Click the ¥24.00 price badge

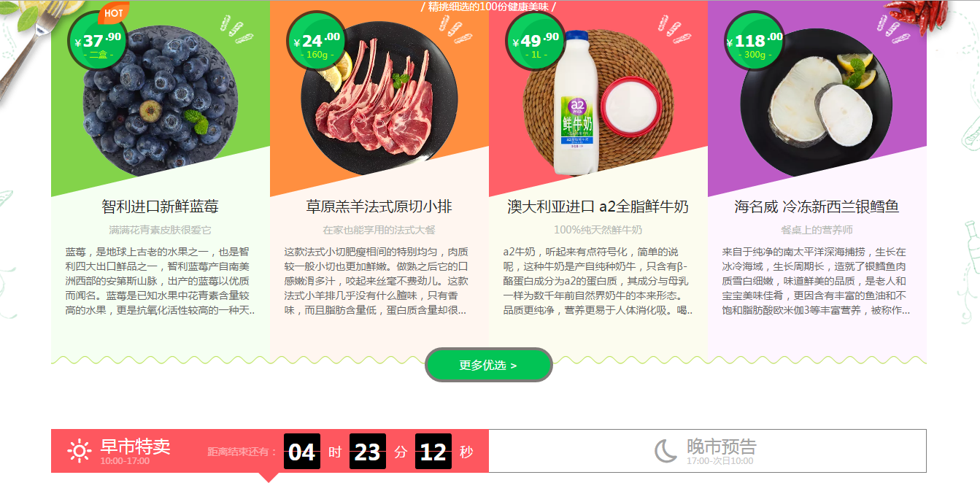pos(317,42)
